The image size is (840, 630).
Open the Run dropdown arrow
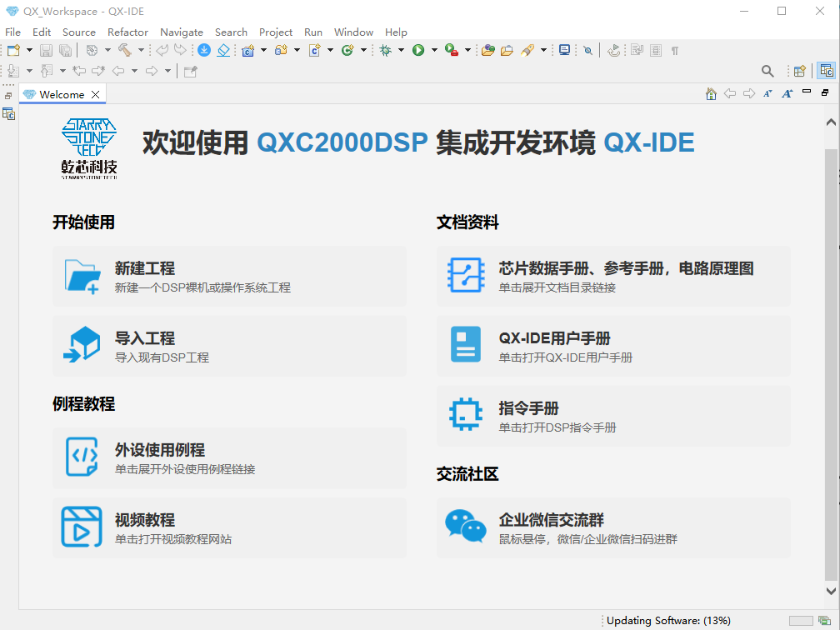434,50
